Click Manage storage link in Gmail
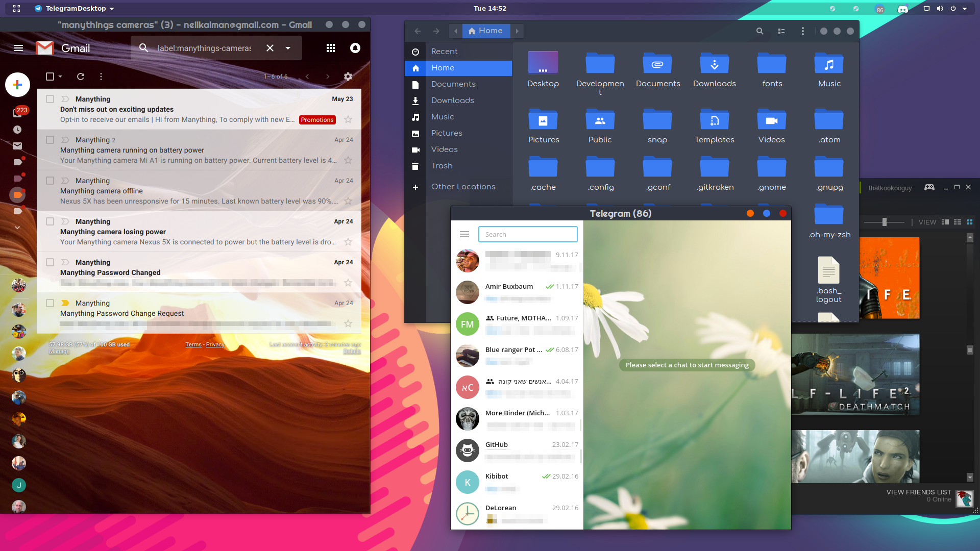This screenshot has width=980, height=551. coord(59,352)
